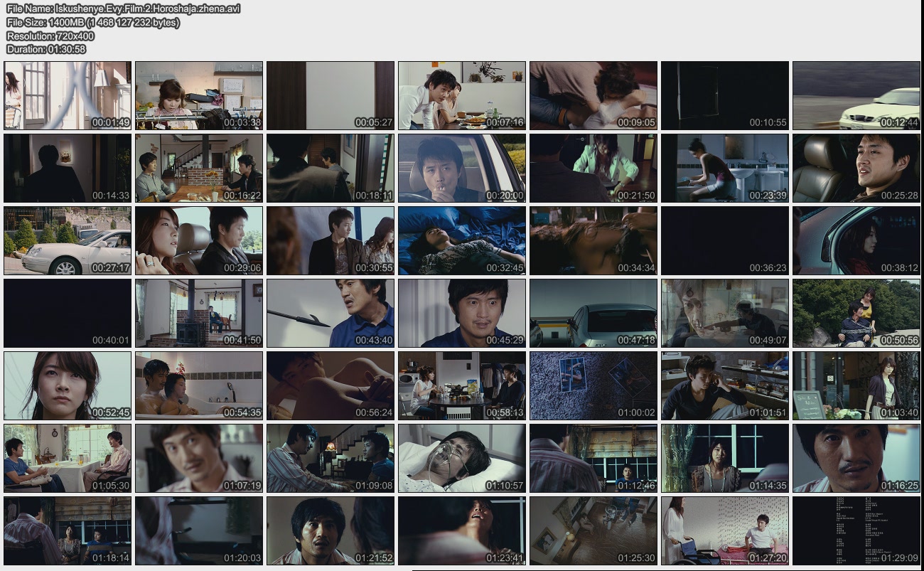
Task: Click the 00:32:45 frame with blue bedsheets
Action: point(461,240)
